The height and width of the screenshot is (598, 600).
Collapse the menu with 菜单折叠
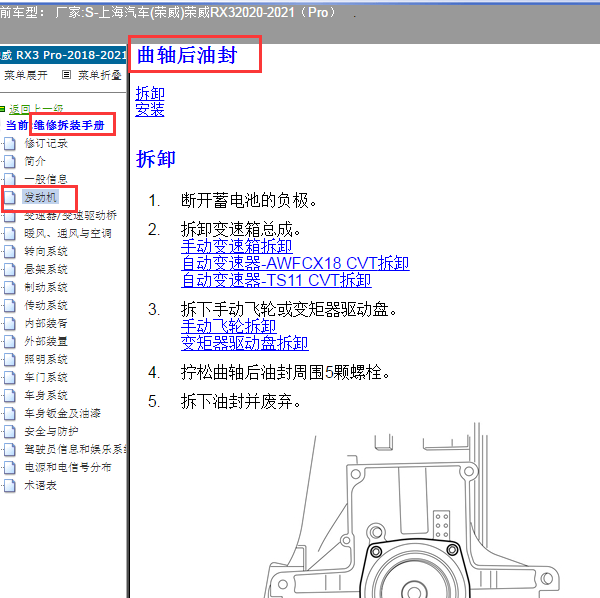pyautogui.click(x=99, y=75)
